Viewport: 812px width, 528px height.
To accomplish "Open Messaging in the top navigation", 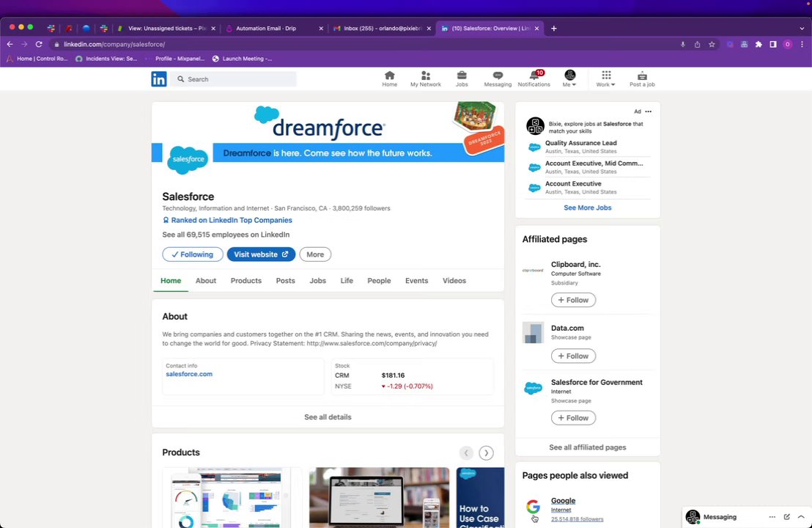I will [498, 78].
